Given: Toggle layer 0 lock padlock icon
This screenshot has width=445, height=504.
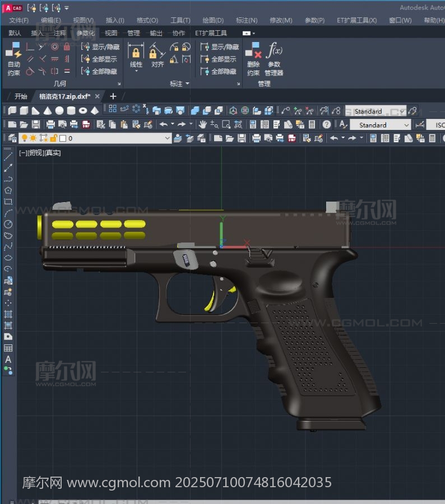Looking at the screenshot, I should 53,138.
